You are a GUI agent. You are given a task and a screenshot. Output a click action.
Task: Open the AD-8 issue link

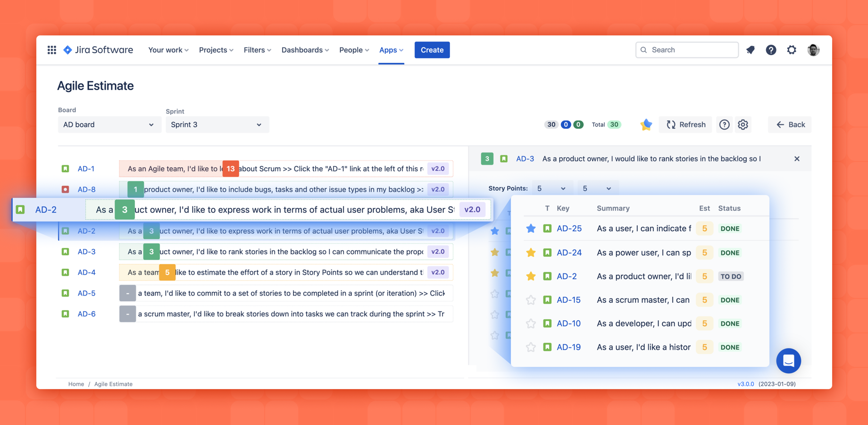(x=86, y=189)
